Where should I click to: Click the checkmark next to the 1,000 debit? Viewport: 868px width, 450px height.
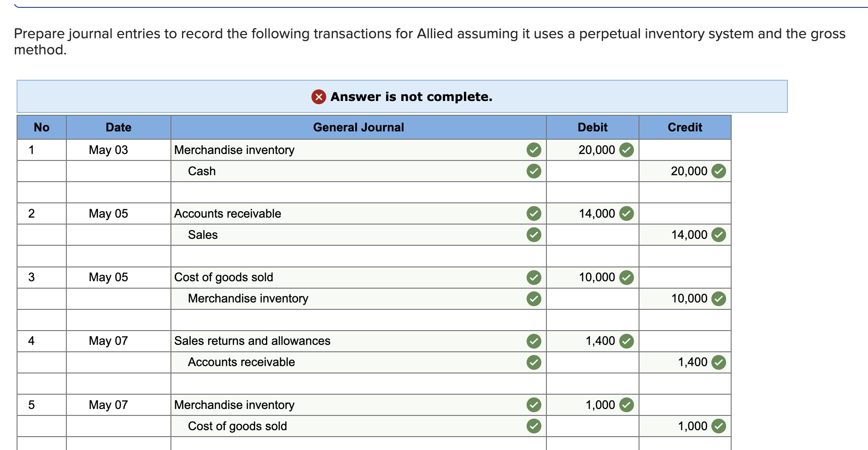(626, 404)
